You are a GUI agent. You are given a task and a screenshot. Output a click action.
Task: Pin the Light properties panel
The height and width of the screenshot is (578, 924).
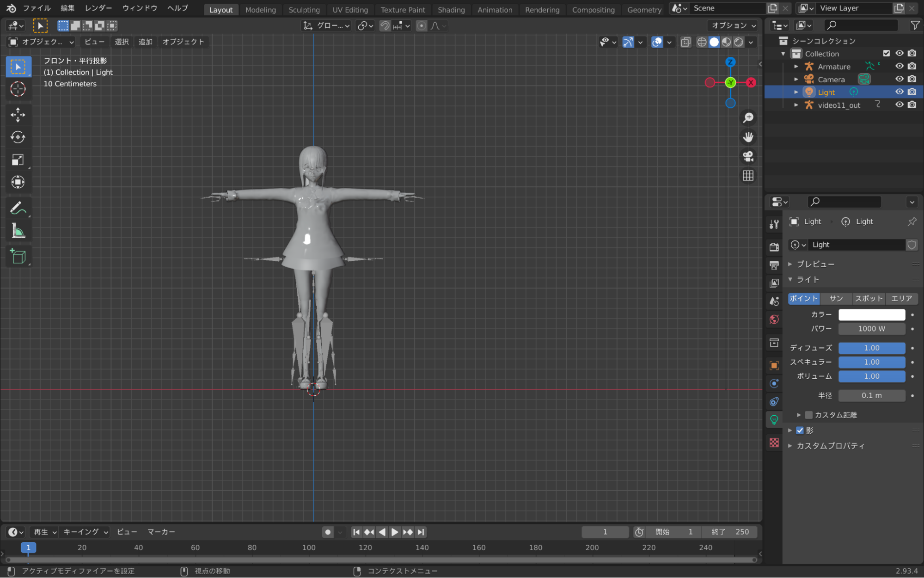click(912, 222)
